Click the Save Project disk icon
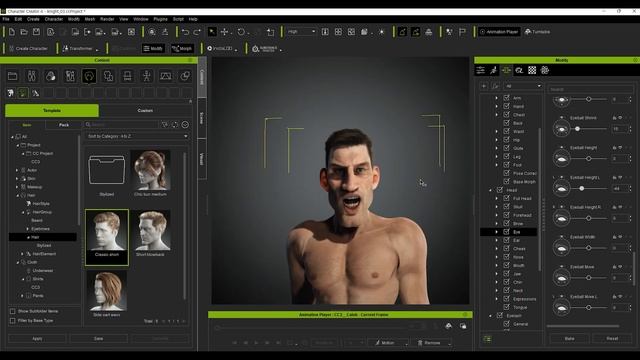640x360 pixels. coord(37,32)
